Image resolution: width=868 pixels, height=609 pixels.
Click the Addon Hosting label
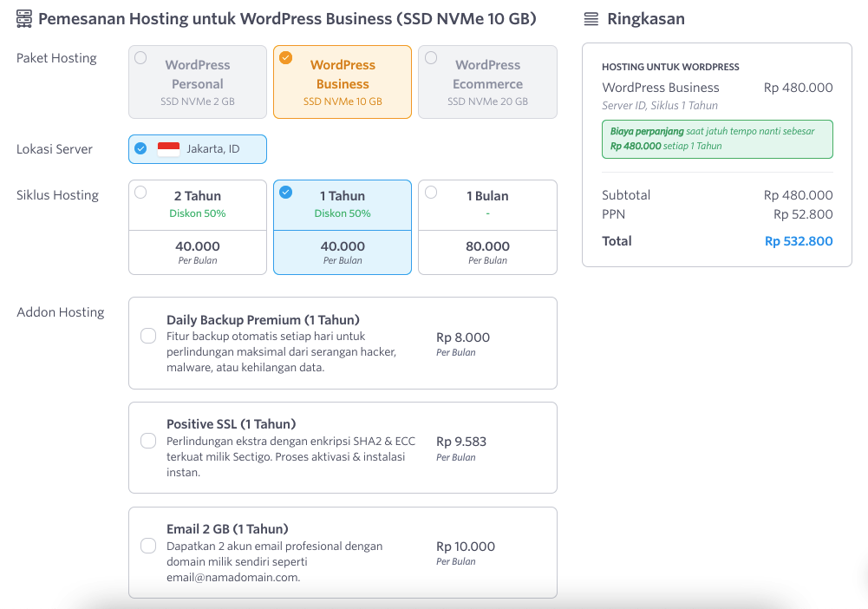(x=61, y=312)
